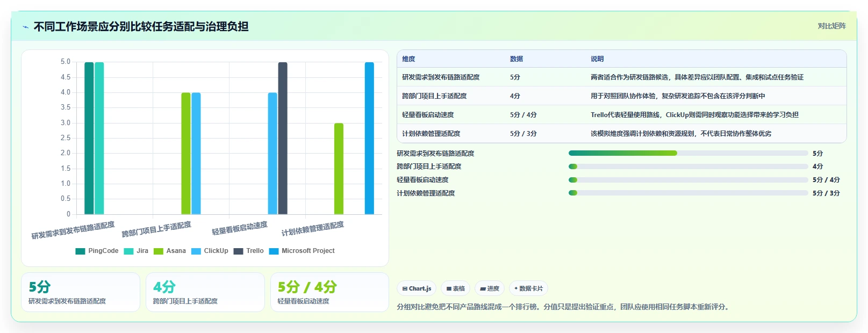Select the 表格 chip

(x=455, y=288)
